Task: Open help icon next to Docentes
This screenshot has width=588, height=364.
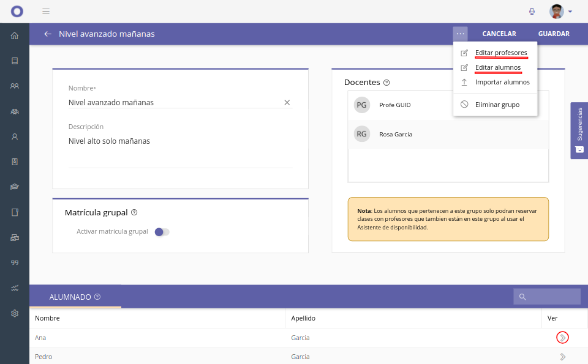Action: pos(386,83)
